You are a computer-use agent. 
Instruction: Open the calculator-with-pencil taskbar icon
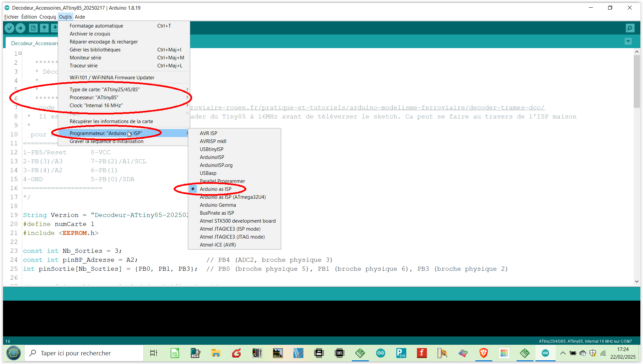(195, 353)
